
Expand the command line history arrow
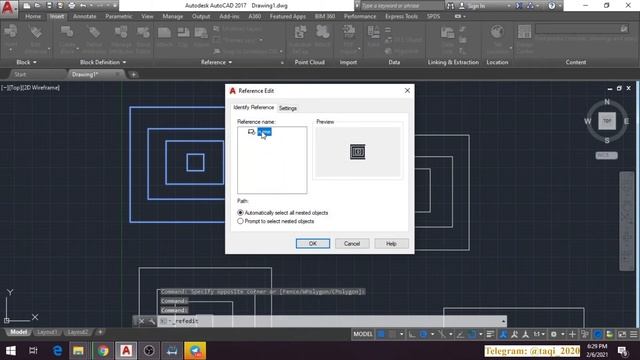[x=503, y=321]
